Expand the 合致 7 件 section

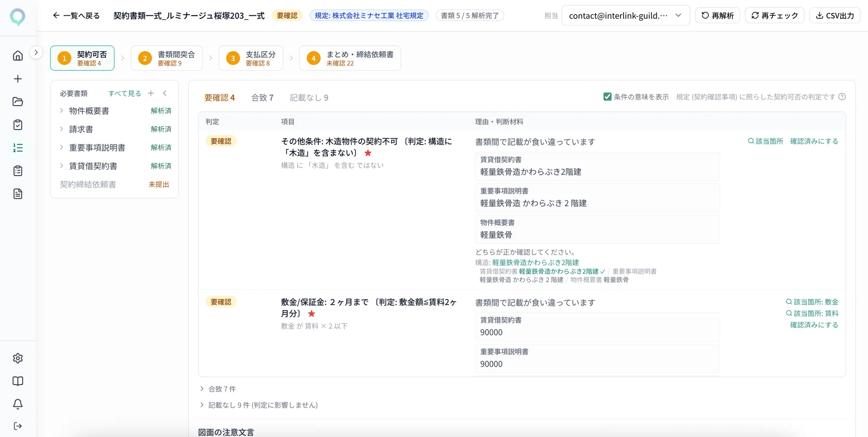[x=218, y=389]
